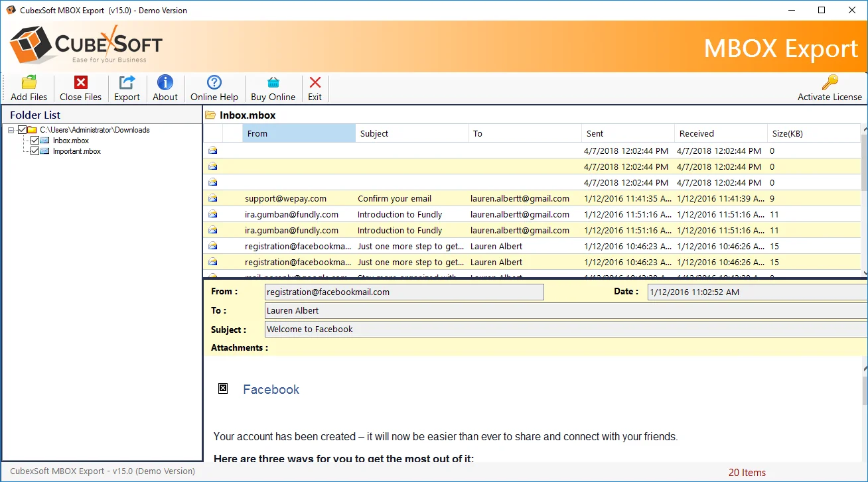The width and height of the screenshot is (868, 482).
Task: Select the support@wepay.com email
Action: (x=285, y=198)
